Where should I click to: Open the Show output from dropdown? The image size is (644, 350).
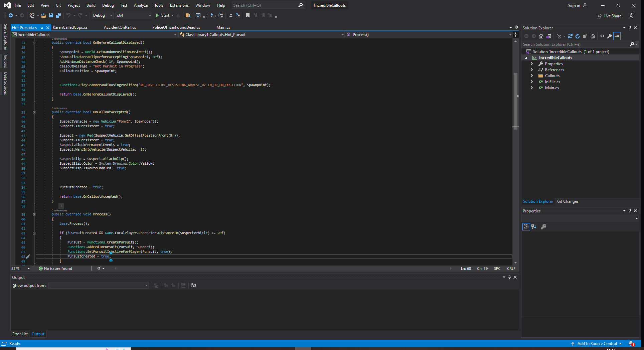(98, 285)
